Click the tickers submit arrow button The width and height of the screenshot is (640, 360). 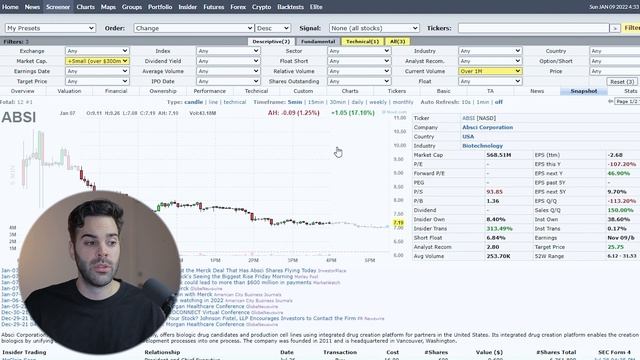(x=615, y=28)
